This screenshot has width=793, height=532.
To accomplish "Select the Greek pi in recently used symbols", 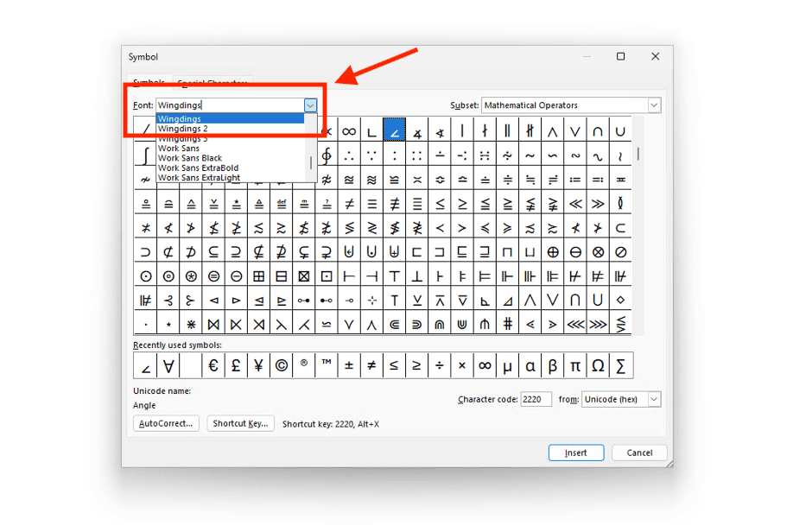I will point(575,365).
